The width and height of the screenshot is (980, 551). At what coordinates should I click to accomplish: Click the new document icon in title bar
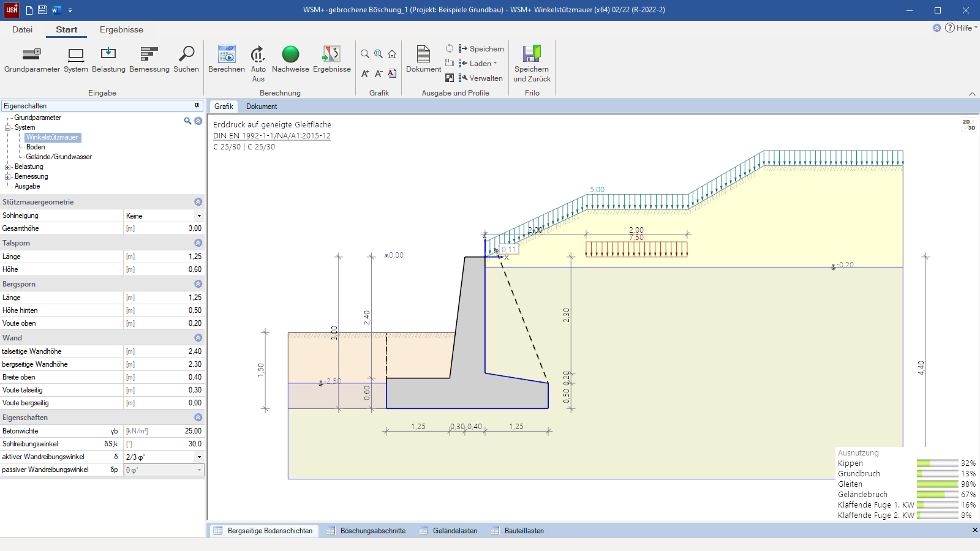(29, 10)
